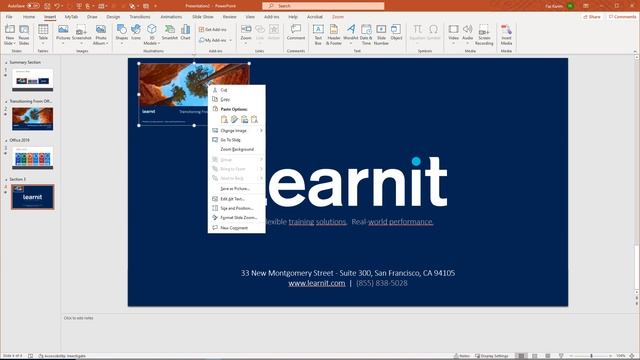Click the Audio icon

coord(468,35)
